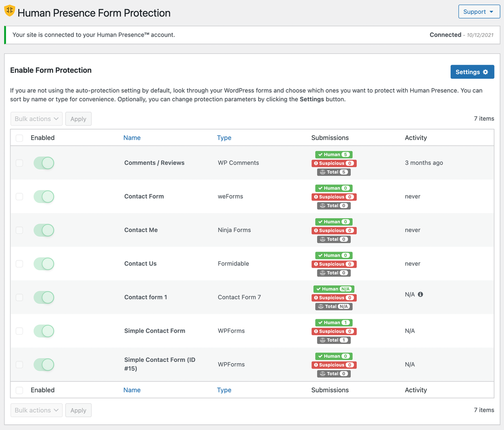Image resolution: width=504 pixels, height=430 pixels.
Task: Open the bottom Bulk actions dropdown
Action: click(x=36, y=410)
